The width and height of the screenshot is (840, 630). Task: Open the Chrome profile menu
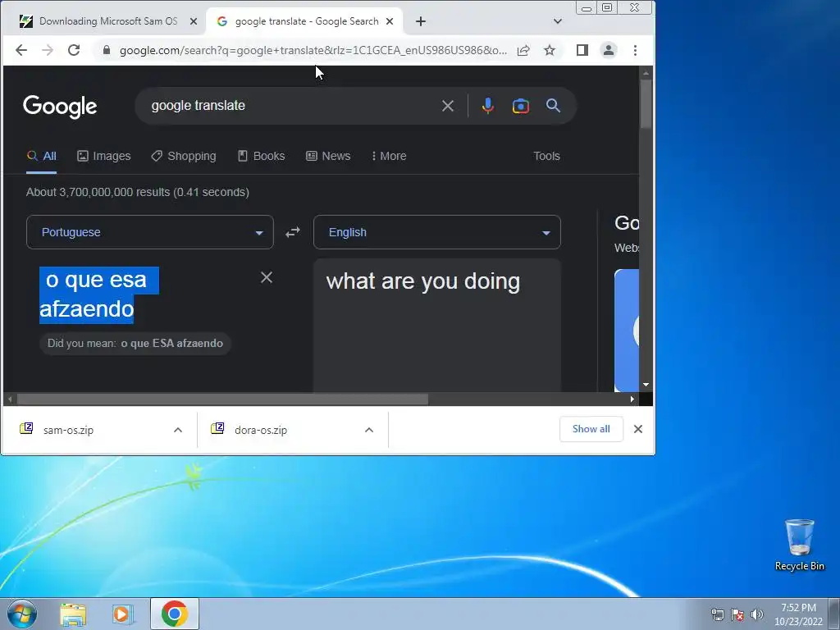(x=609, y=50)
